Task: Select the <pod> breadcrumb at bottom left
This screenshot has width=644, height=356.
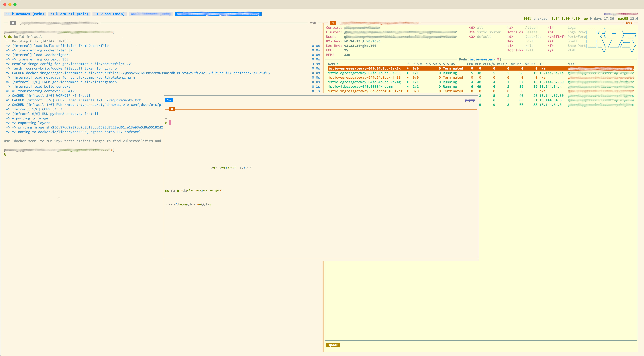Action: pos(333,345)
